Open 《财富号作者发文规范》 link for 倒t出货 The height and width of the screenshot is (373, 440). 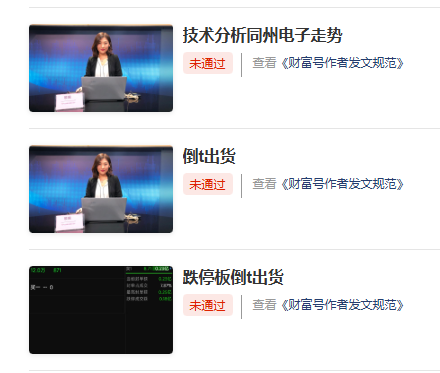point(343,184)
